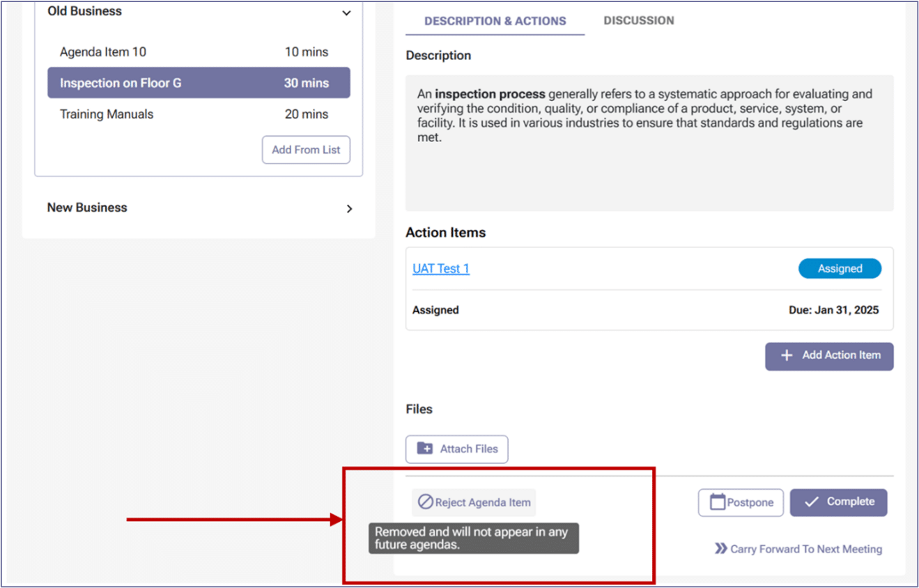Click the blue Assigned status badge
919x588 pixels.
coord(840,268)
